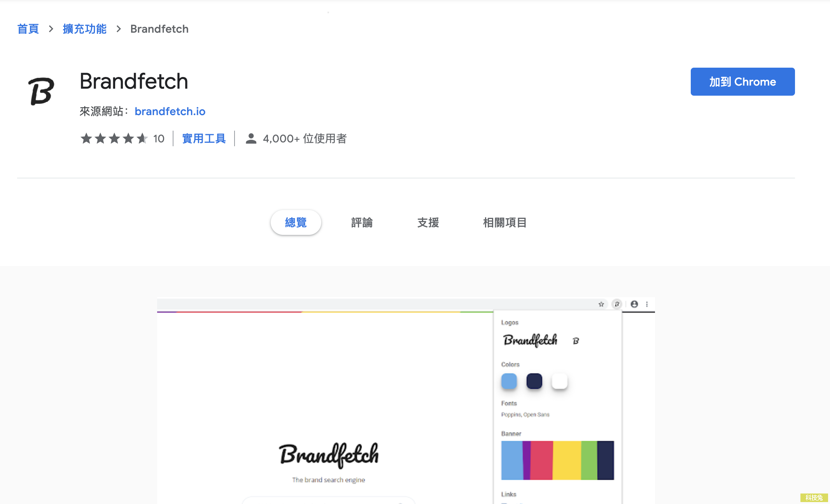Click the Poppins, Open Sans font text
The height and width of the screenshot is (504, 830).
tap(525, 415)
